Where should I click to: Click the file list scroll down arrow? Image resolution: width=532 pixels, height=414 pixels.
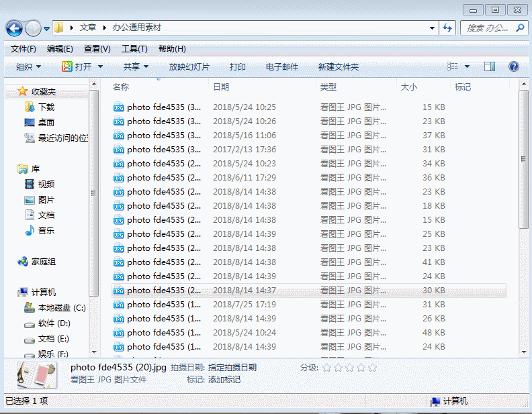point(524,352)
